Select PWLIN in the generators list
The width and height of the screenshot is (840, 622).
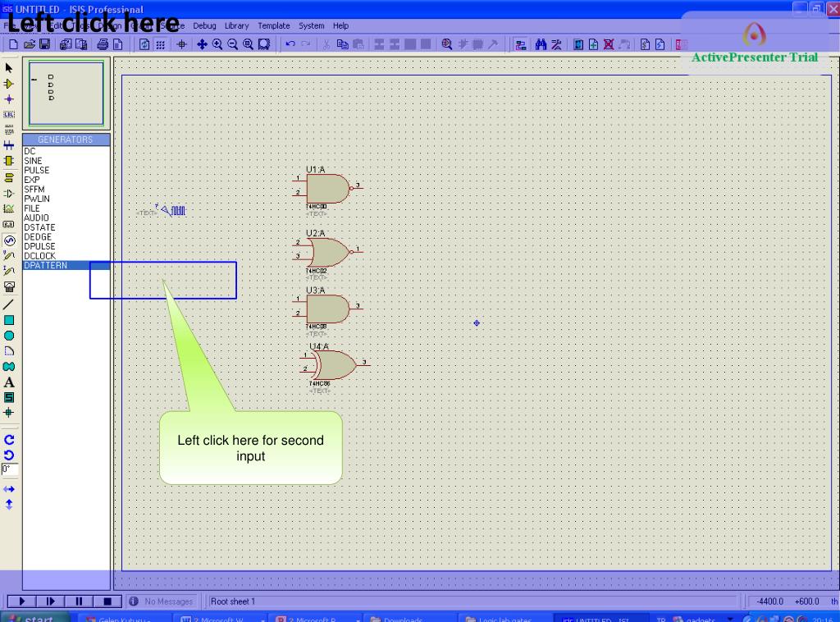click(66, 199)
